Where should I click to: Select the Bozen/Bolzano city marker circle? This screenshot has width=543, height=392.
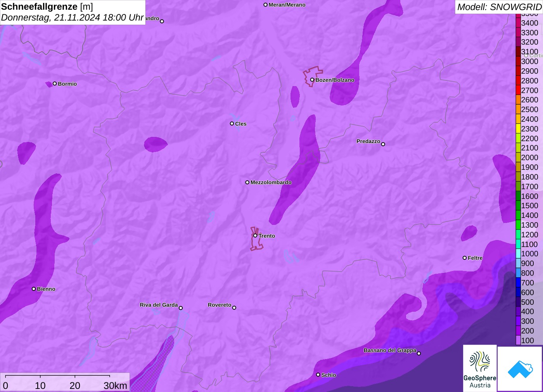312,80
